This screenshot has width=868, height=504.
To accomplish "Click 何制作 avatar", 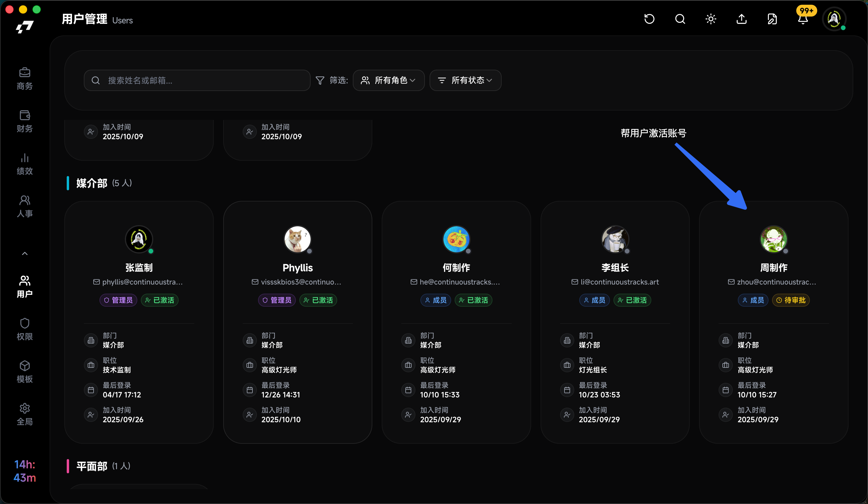I will [456, 239].
